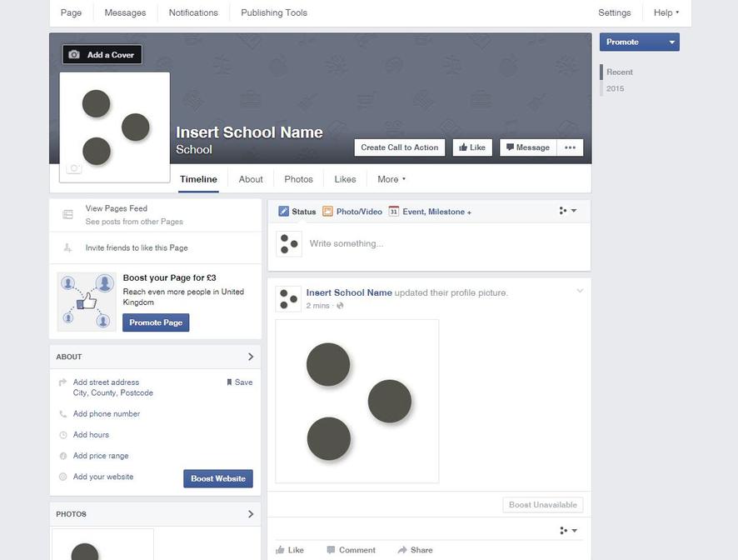Screen dimensions: 738x560
Task: Open the Promote dropdown arrow
Action: (x=672, y=42)
